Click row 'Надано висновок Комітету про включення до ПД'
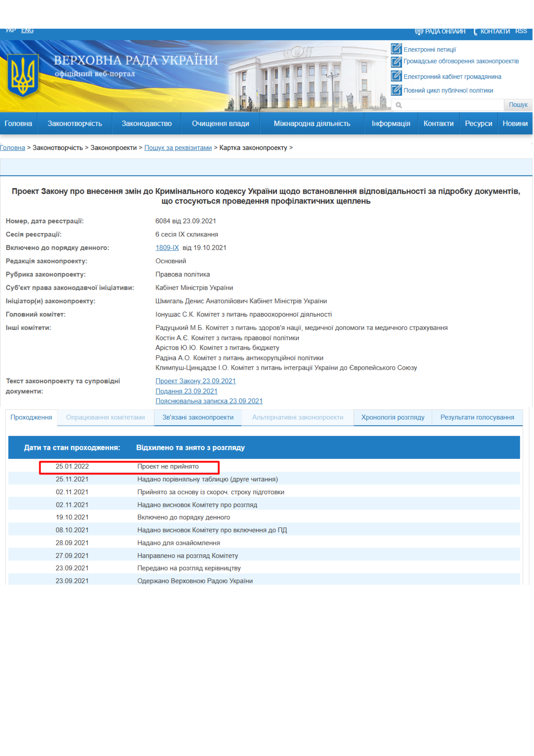 tap(264, 530)
